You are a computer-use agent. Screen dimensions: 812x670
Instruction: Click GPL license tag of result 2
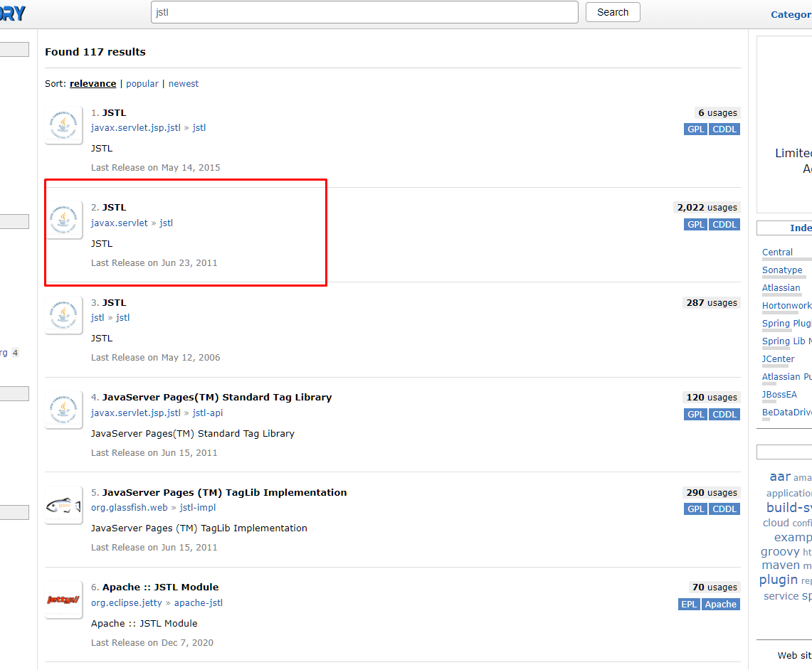click(695, 225)
